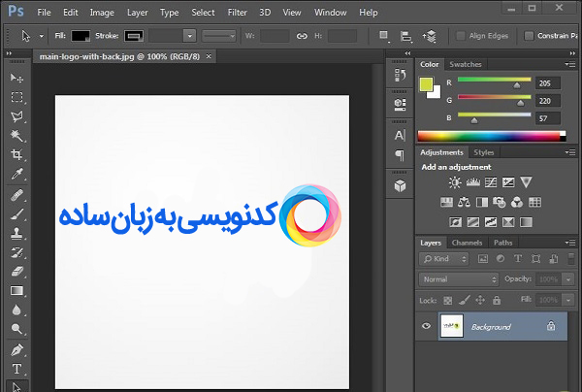Select the Horizontal Type tool
The width and height of the screenshot is (582, 392).
click(16, 369)
